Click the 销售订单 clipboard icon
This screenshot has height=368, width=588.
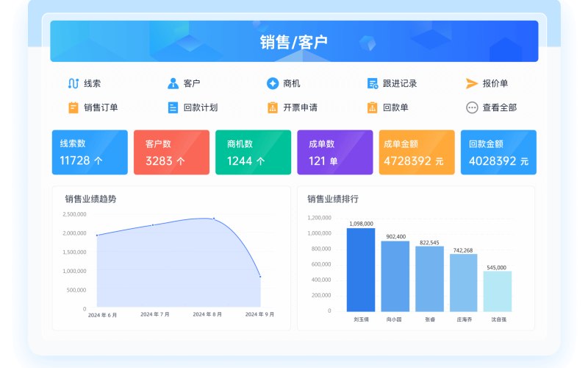point(73,107)
